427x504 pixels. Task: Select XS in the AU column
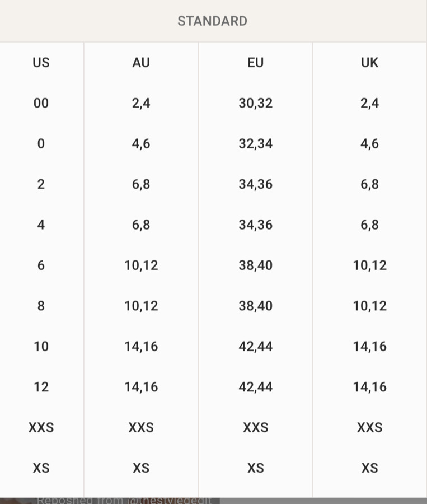(x=141, y=468)
